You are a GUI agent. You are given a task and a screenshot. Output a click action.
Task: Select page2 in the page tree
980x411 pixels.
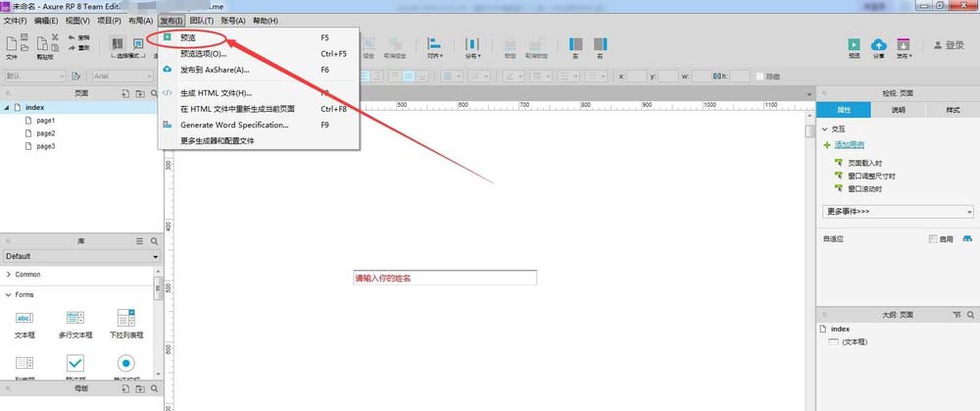point(46,133)
